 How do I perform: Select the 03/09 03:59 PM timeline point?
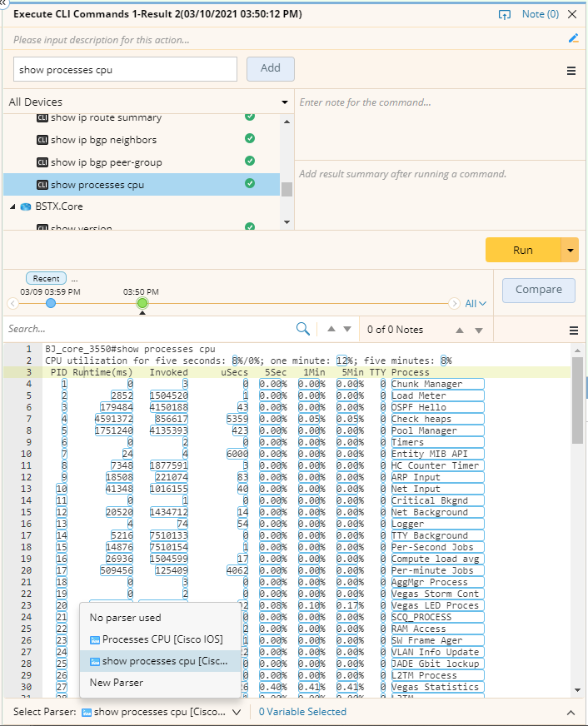tap(51, 303)
